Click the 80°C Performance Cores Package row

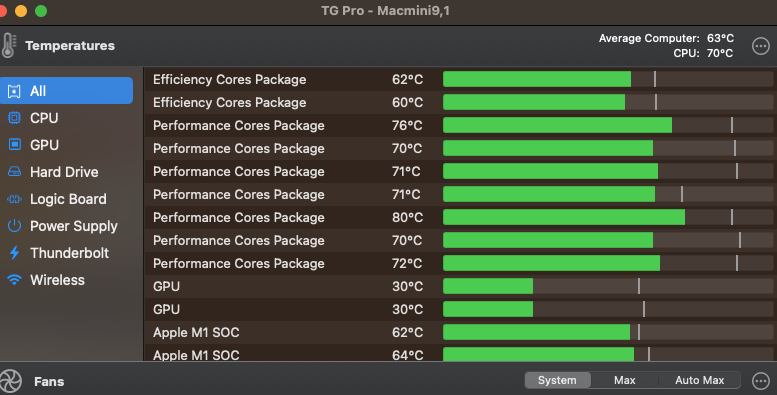coord(460,217)
